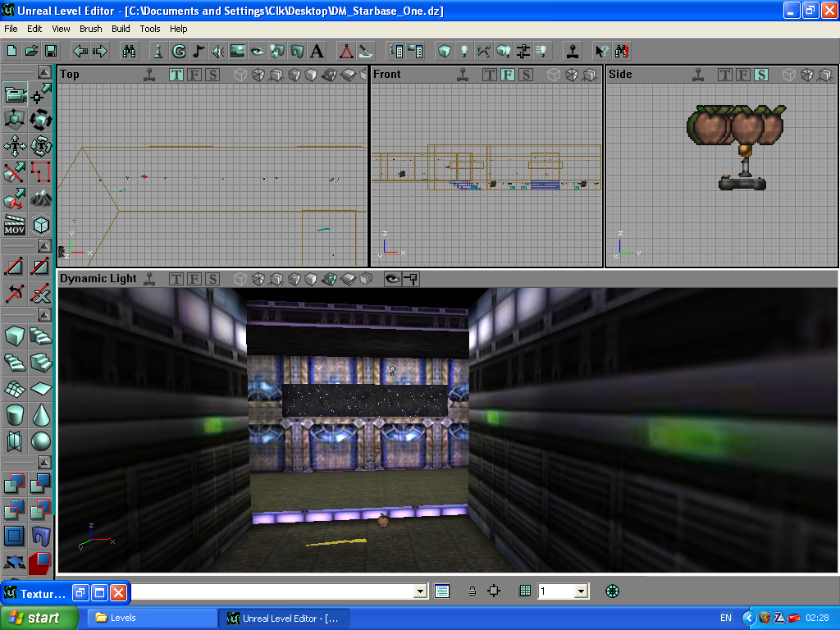Toggle the S view mode in Side viewport

point(761,75)
